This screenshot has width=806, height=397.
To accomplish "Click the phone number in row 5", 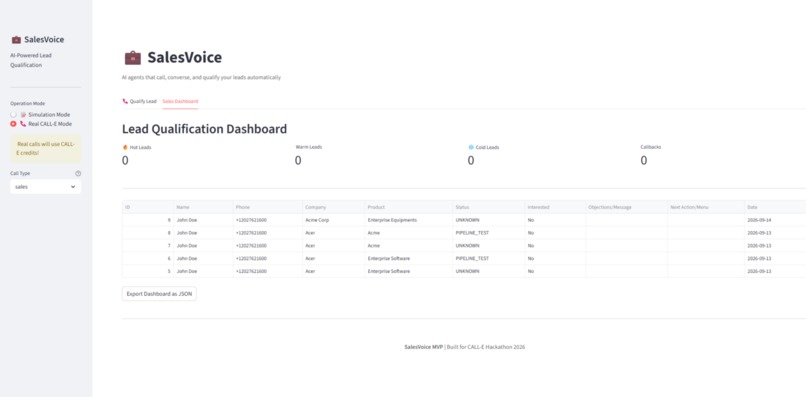I will [268, 271].
